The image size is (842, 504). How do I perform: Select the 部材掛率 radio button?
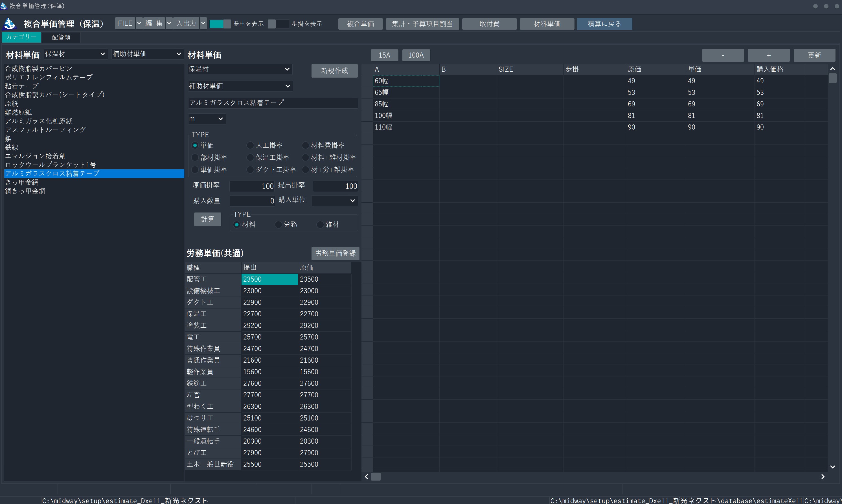195,157
